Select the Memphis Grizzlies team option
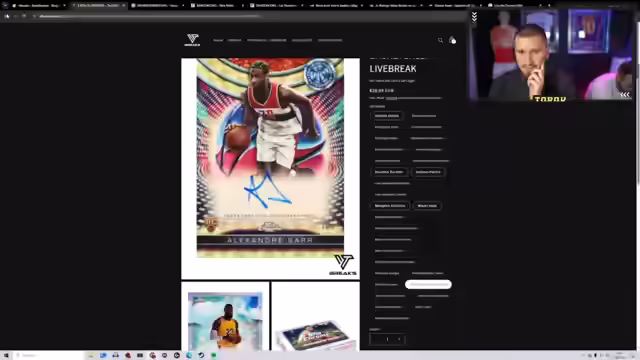Viewport: 640px width, 360px height. [x=390, y=206]
